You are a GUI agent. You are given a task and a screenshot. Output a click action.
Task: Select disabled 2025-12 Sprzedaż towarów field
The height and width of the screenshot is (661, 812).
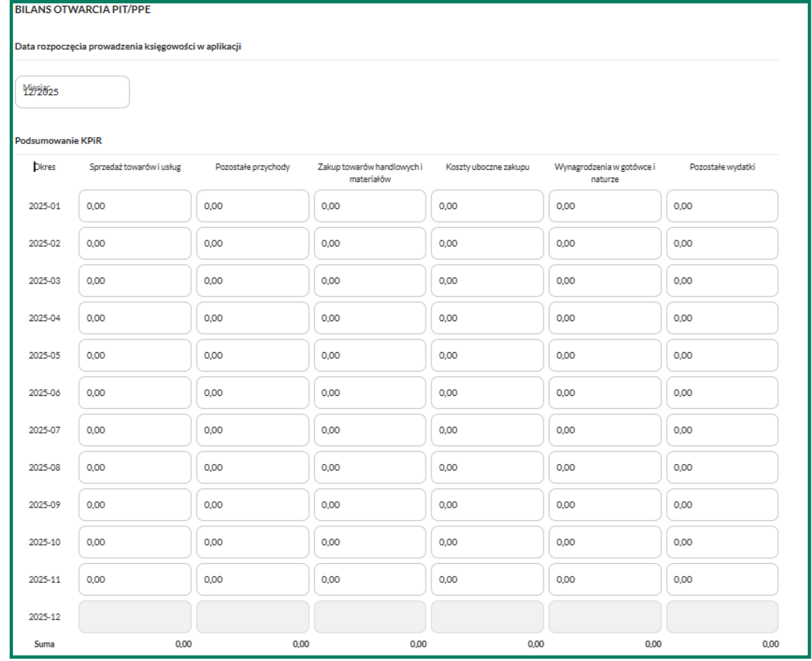pyautogui.click(x=135, y=616)
